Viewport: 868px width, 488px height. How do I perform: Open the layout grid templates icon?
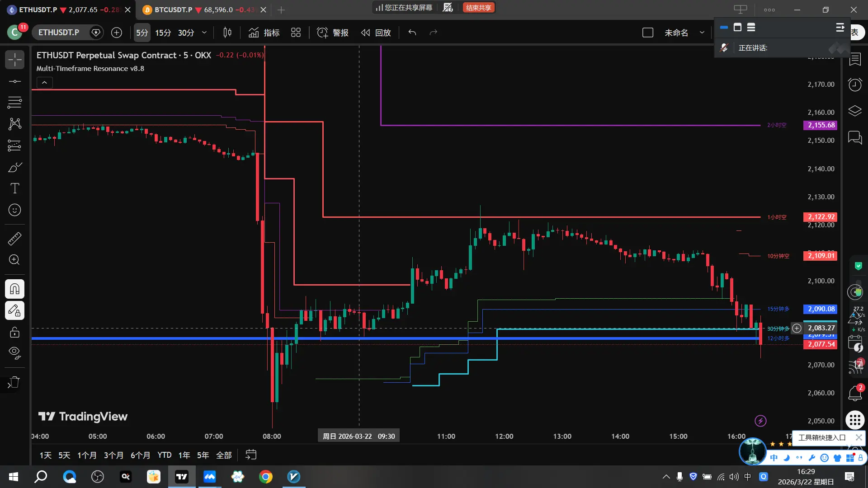tap(296, 33)
